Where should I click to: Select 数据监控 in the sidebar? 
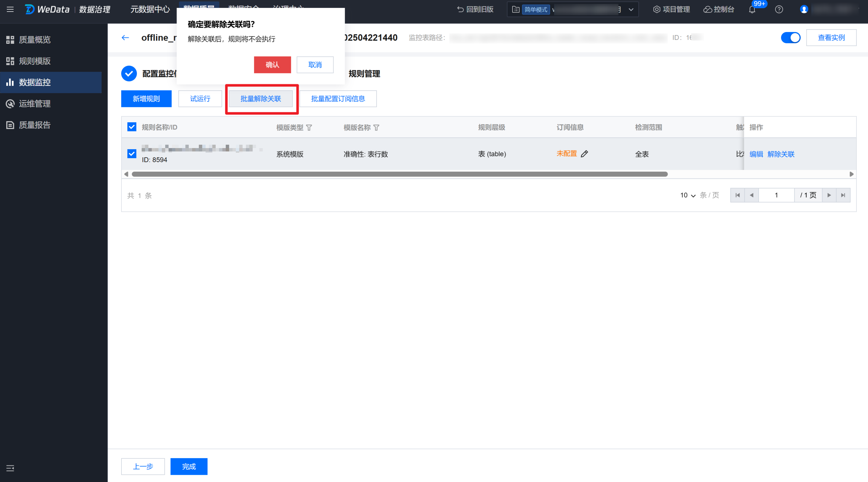pyautogui.click(x=51, y=82)
